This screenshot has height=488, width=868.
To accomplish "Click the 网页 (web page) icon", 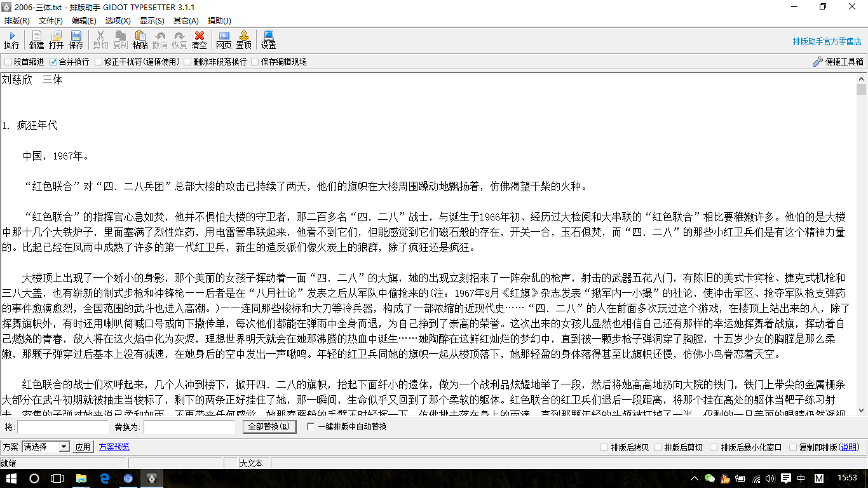I will coord(224,40).
